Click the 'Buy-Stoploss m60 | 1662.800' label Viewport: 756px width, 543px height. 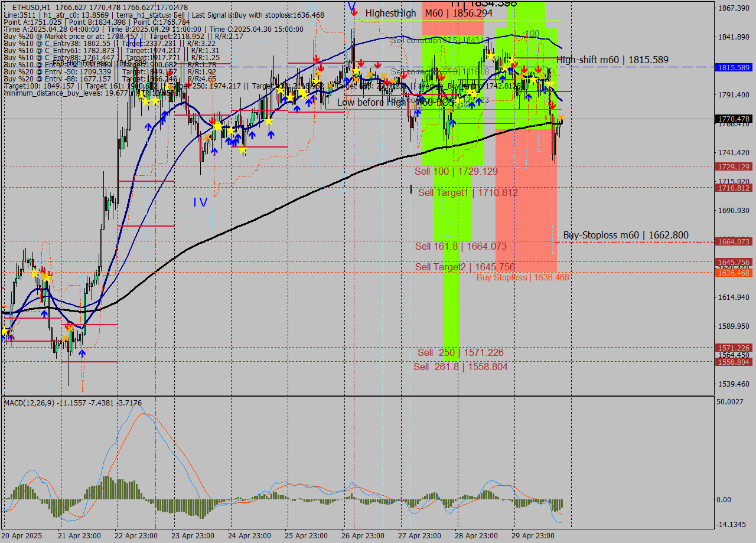point(625,235)
